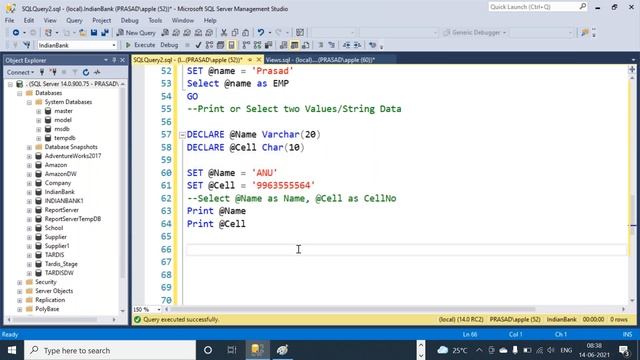Switch output to Results to Grid

tap(294, 45)
